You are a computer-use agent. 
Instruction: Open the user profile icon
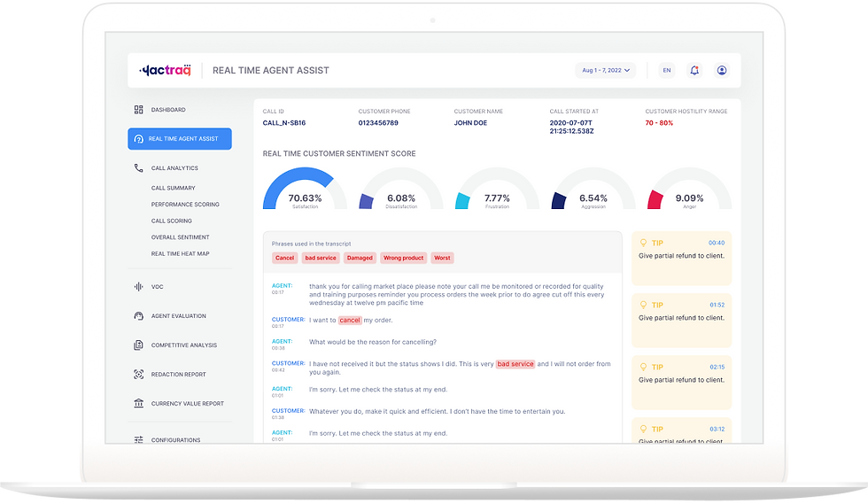point(722,70)
